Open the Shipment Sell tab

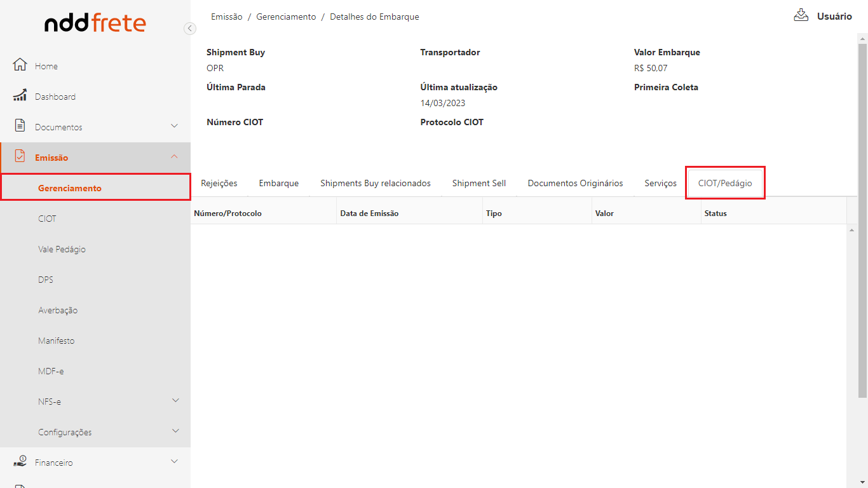(478, 183)
